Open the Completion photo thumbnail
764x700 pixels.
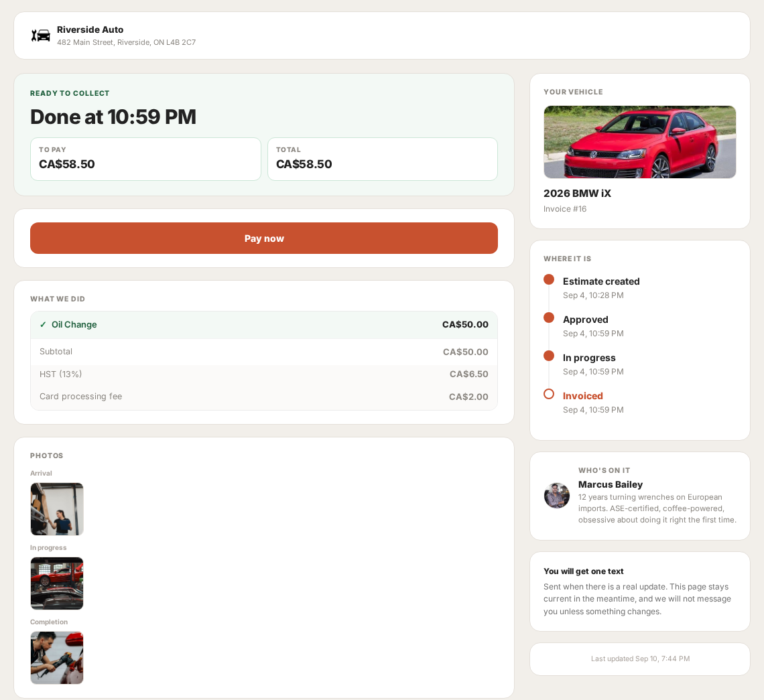tap(57, 658)
